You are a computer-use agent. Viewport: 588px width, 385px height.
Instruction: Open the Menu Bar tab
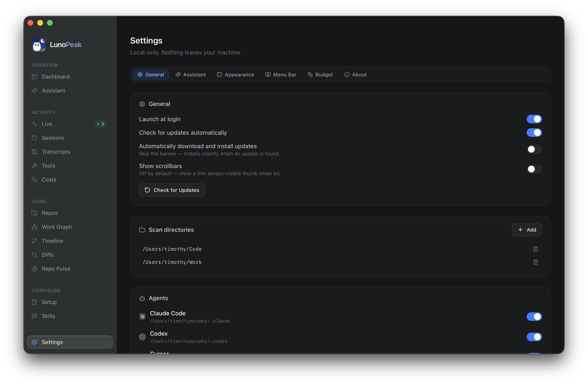click(281, 75)
